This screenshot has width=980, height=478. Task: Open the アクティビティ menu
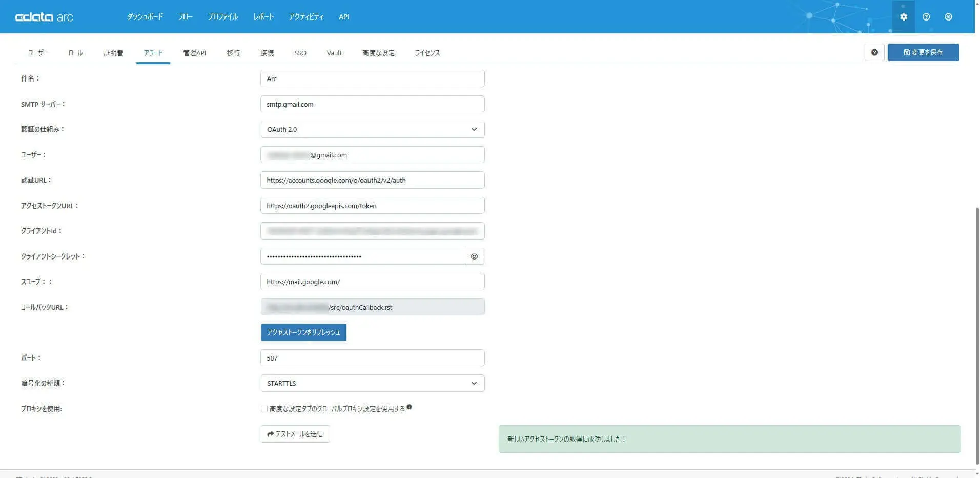(306, 17)
